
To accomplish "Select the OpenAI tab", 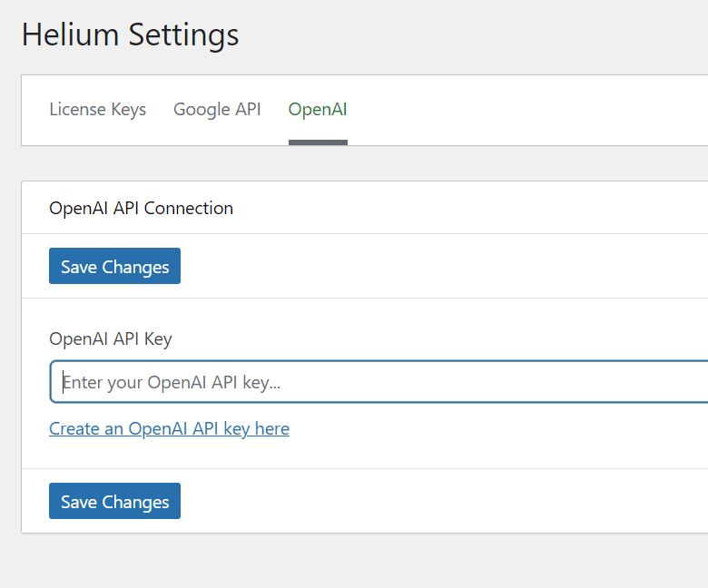I will [318, 110].
